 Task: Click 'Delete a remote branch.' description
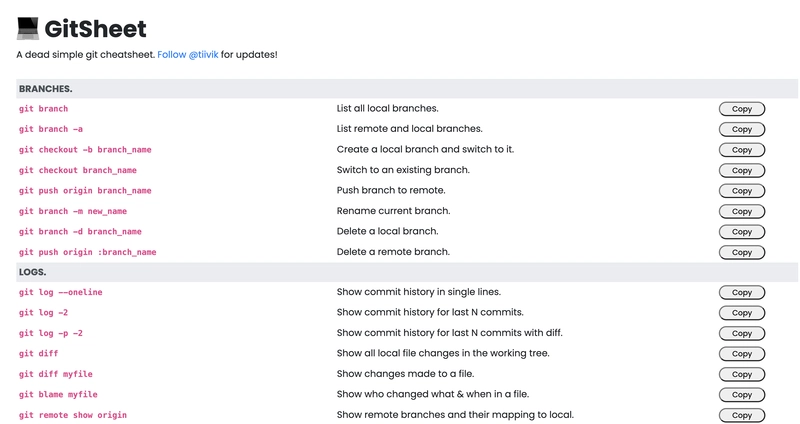[393, 252]
